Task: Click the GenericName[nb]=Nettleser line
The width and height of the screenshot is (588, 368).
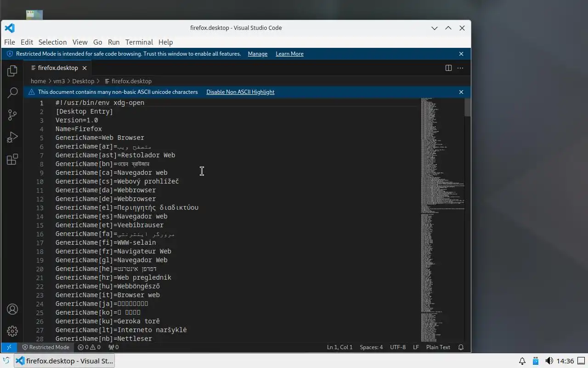Action: coord(103,339)
